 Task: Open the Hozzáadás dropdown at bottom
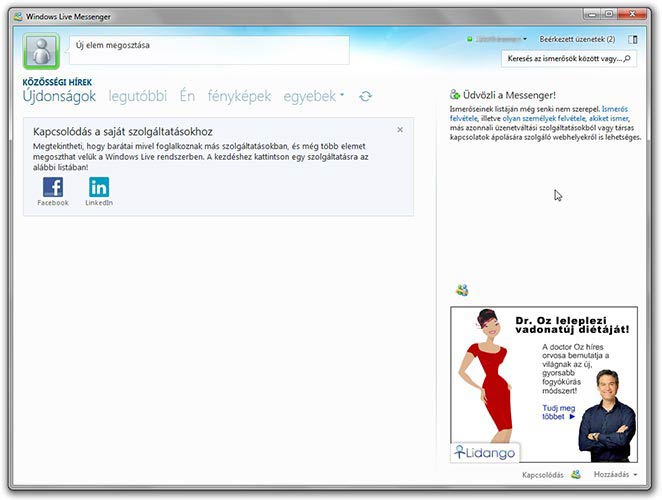tap(615, 475)
